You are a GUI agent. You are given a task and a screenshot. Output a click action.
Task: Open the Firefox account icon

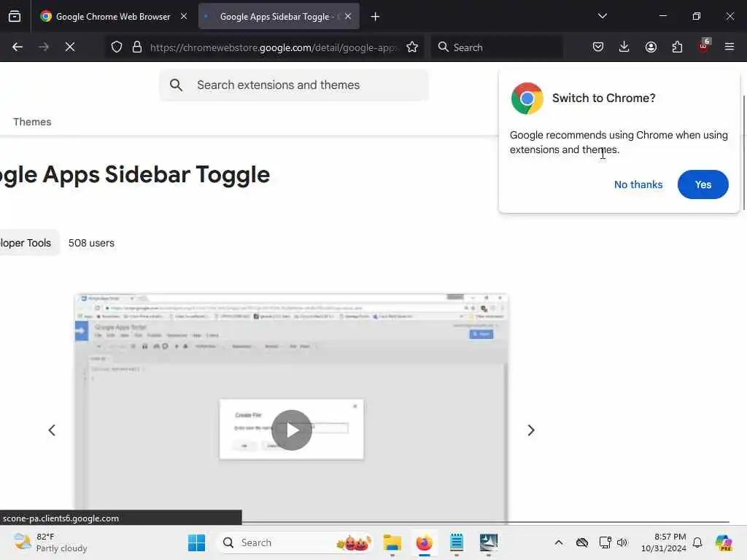tap(651, 47)
